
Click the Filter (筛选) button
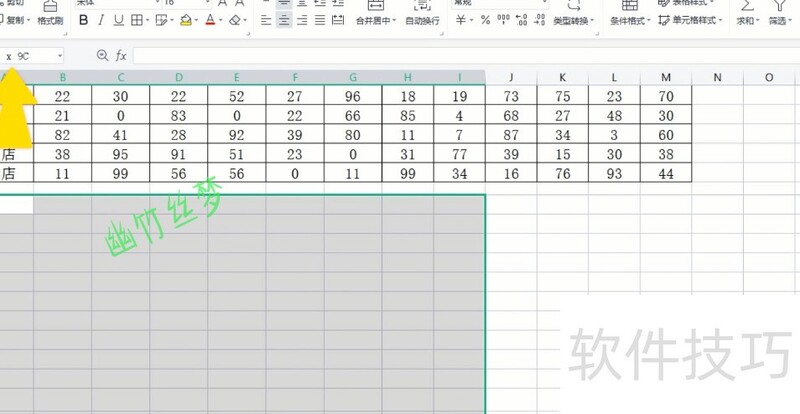tap(780, 13)
